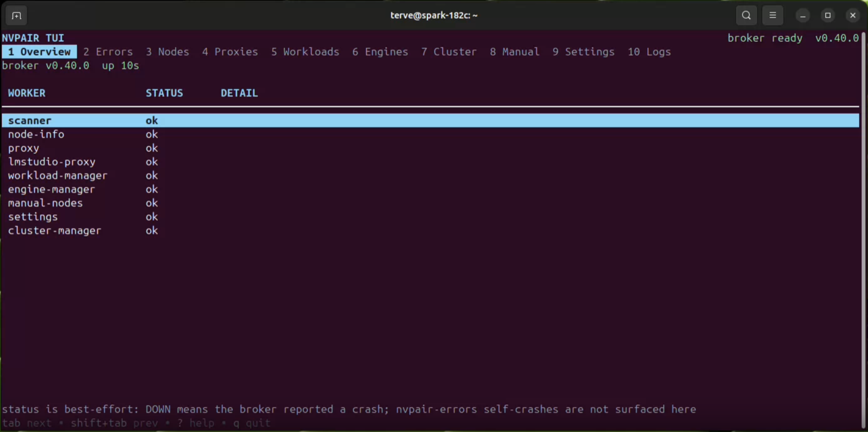This screenshot has width=868, height=432.
Task: Select the node-info worker row
Action: click(x=430, y=134)
